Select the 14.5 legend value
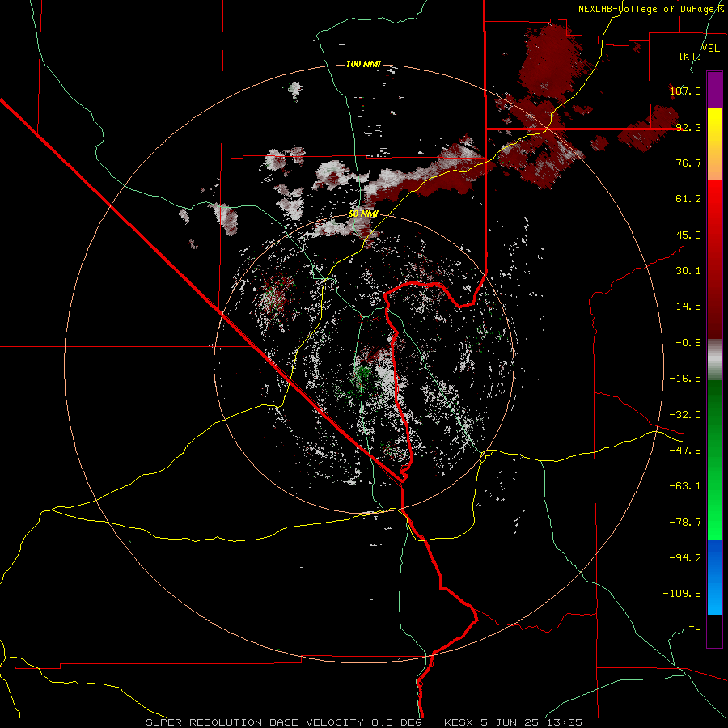Image resolution: width=728 pixels, height=728 pixels. click(x=688, y=306)
